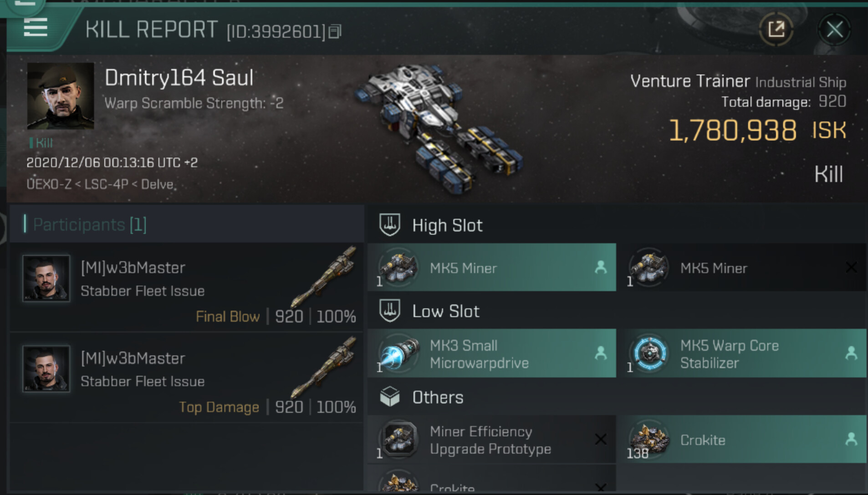Click the Crokite ore icon with 138
This screenshot has width=868, height=495.
(649, 439)
